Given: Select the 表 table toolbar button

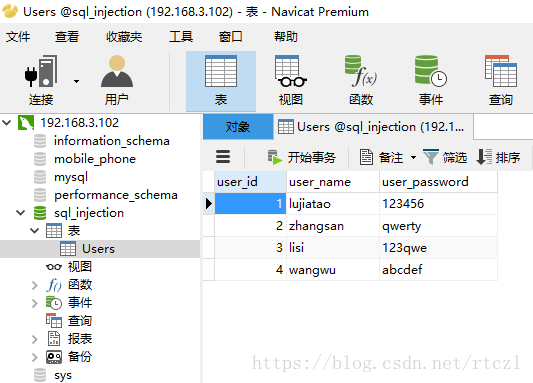Looking at the screenshot, I should 221,81.
